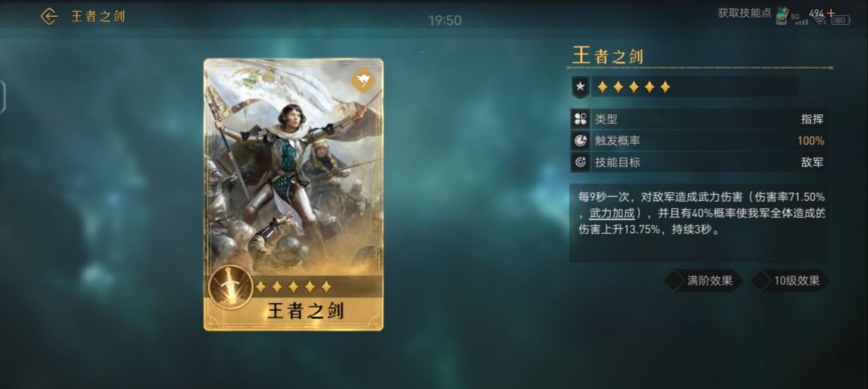Go back using the arrow icon

click(x=49, y=17)
